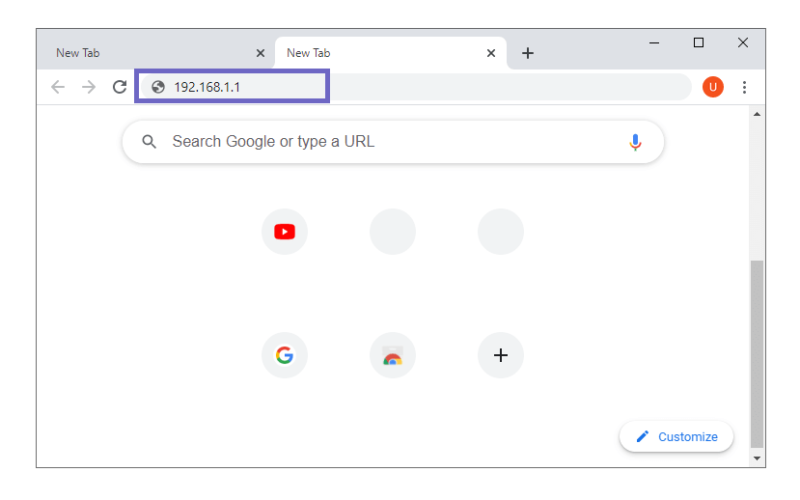Close the first New Tab
Viewport: 800px width, 500px height.
[x=260, y=53]
